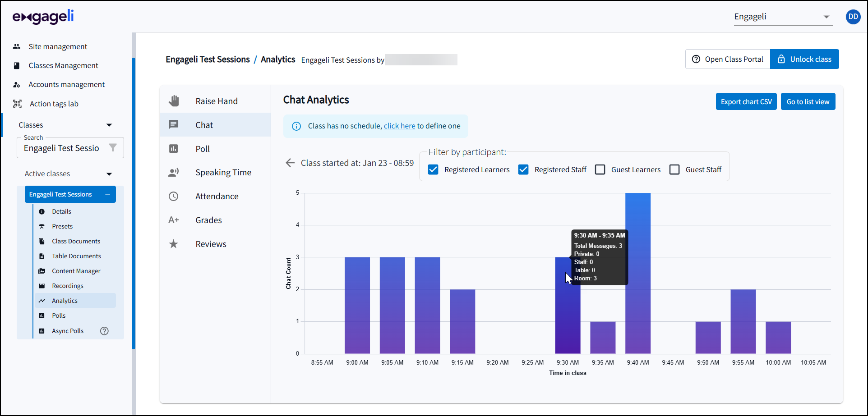Screen dimensions: 868x416
Task: Open Grades analytics
Action: (215, 220)
